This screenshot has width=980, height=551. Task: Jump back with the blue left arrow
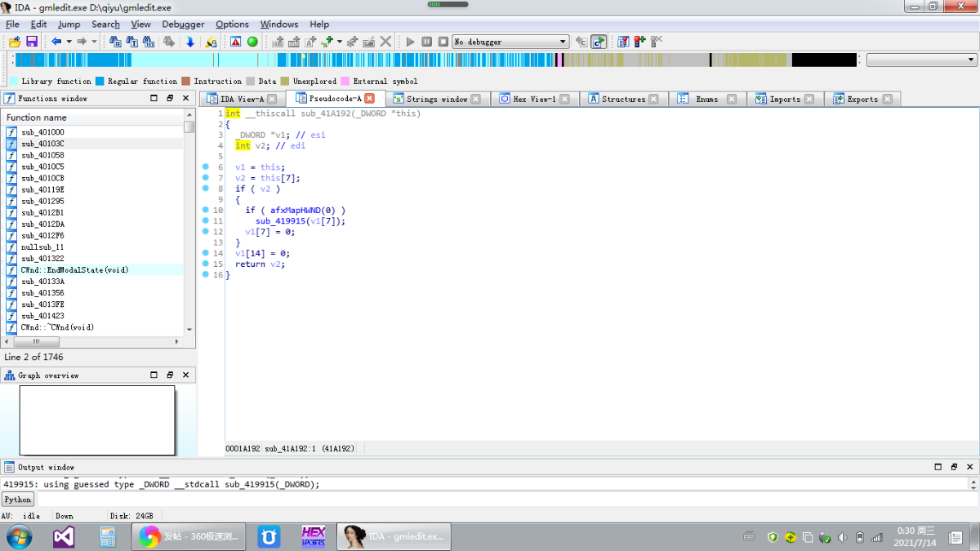[x=56, y=42]
